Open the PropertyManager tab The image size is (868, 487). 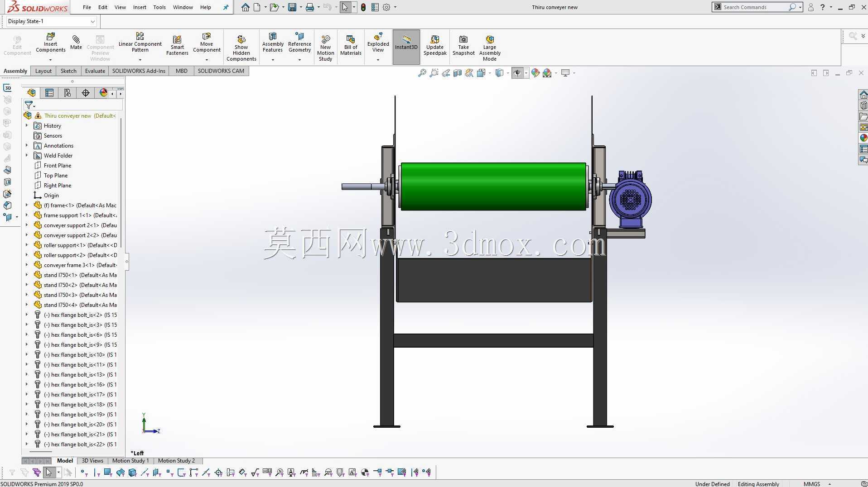click(49, 93)
